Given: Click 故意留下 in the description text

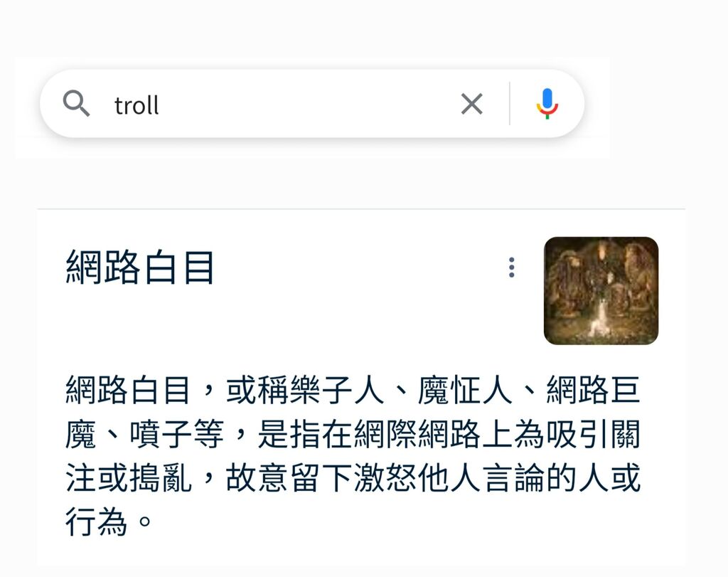Looking at the screenshot, I should (x=289, y=478).
